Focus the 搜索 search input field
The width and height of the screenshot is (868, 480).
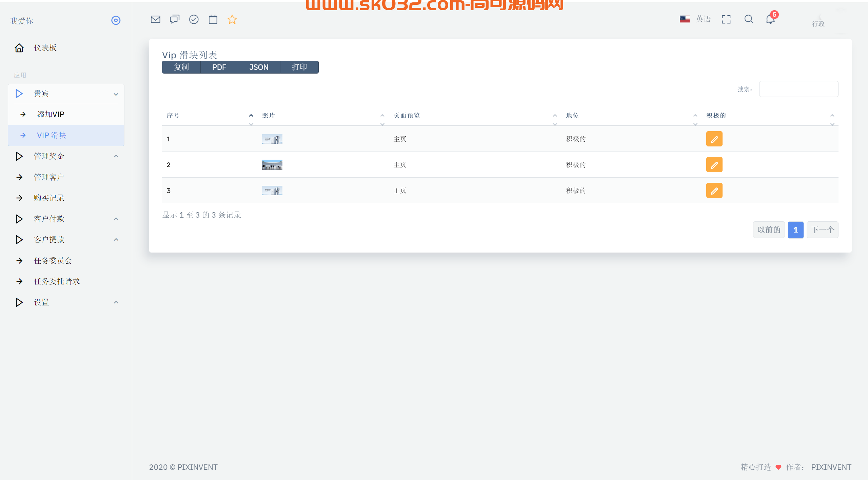tap(798, 89)
